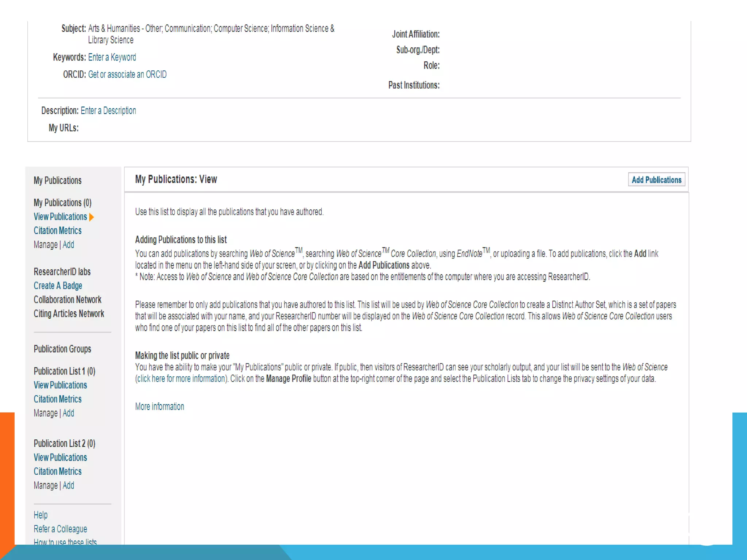The height and width of the screenshot is (560, 747).
Task: Open Citation Metrics under My Publications
Action: click(58, 231)
